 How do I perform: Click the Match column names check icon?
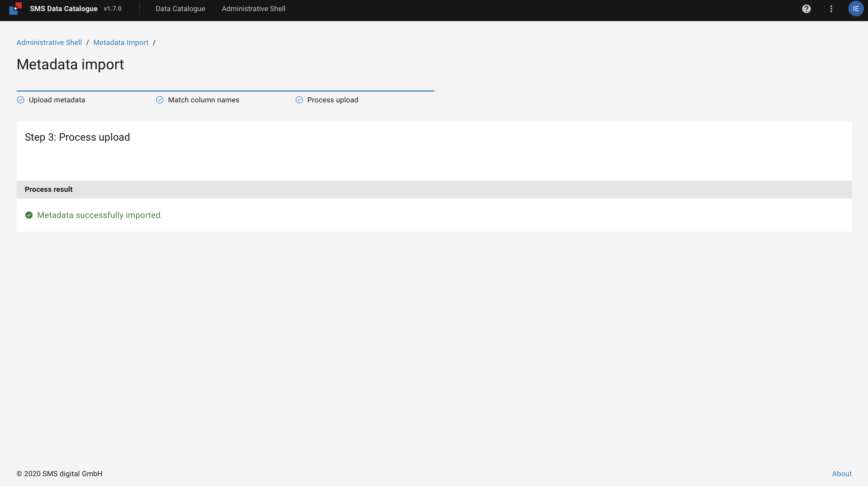click(160, 100)
